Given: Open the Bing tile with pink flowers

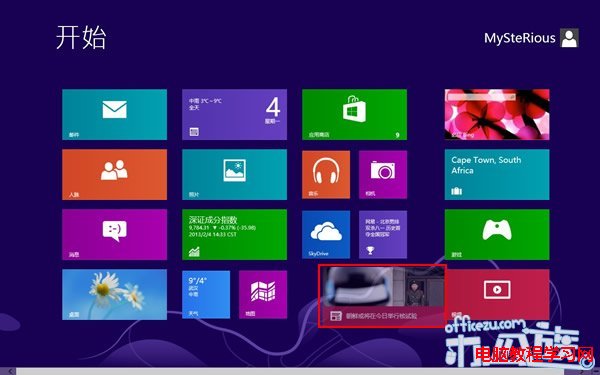Looking at the screenshot, I should (497, 114).
